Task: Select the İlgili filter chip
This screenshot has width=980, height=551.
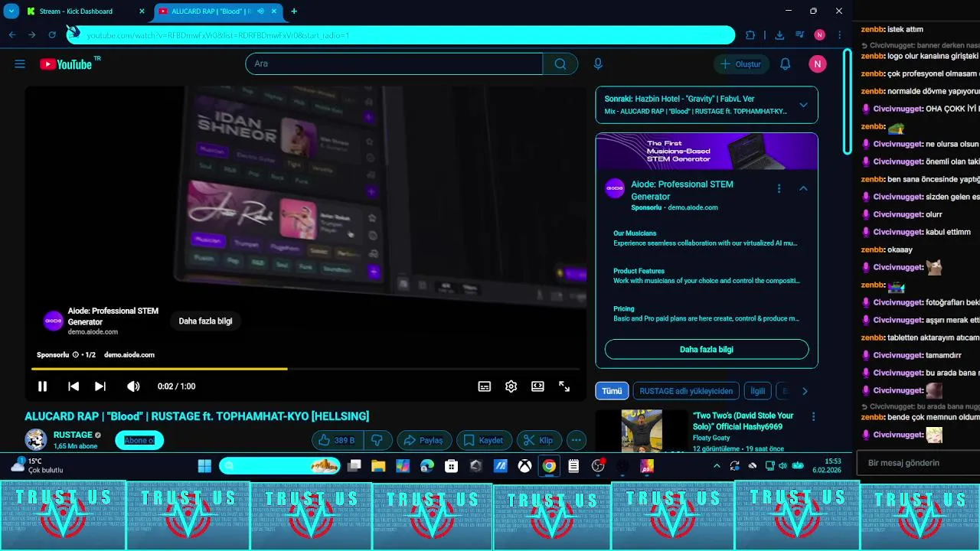Action: 757,391
